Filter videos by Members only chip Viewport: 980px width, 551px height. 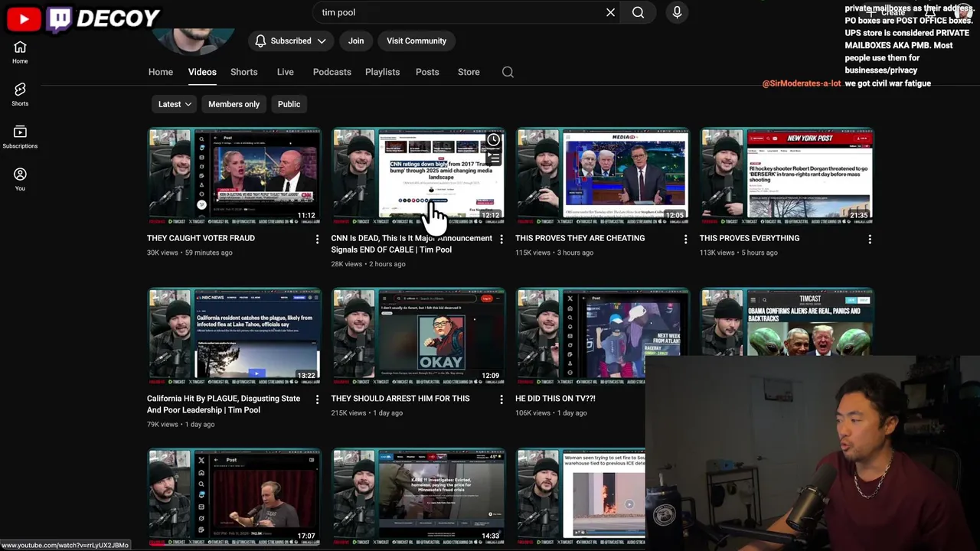click(234, 104)
